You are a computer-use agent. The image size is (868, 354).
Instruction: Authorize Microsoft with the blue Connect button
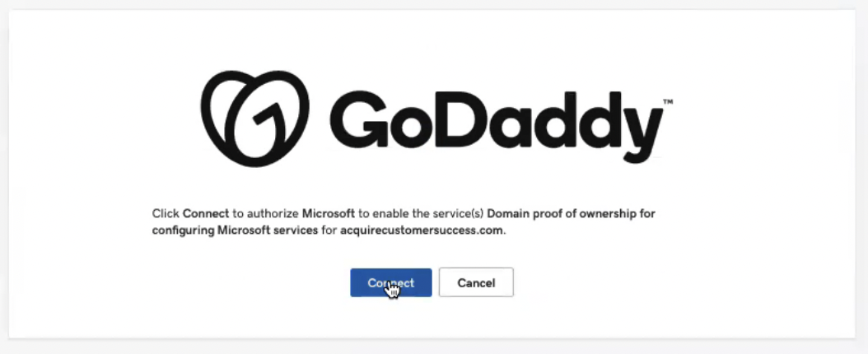[x=391, y=282]
